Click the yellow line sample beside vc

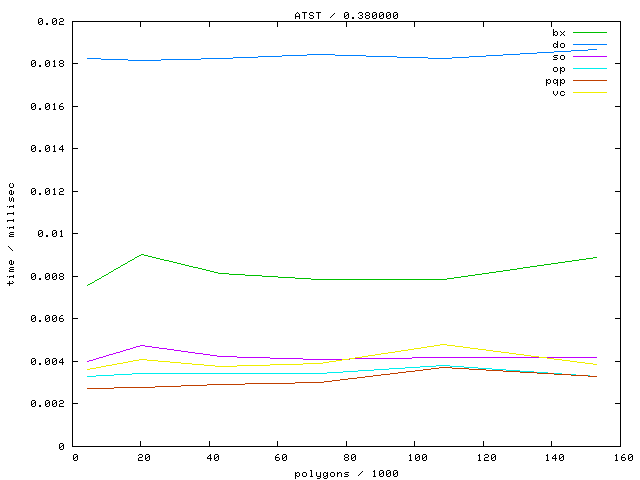coord(590,92)
